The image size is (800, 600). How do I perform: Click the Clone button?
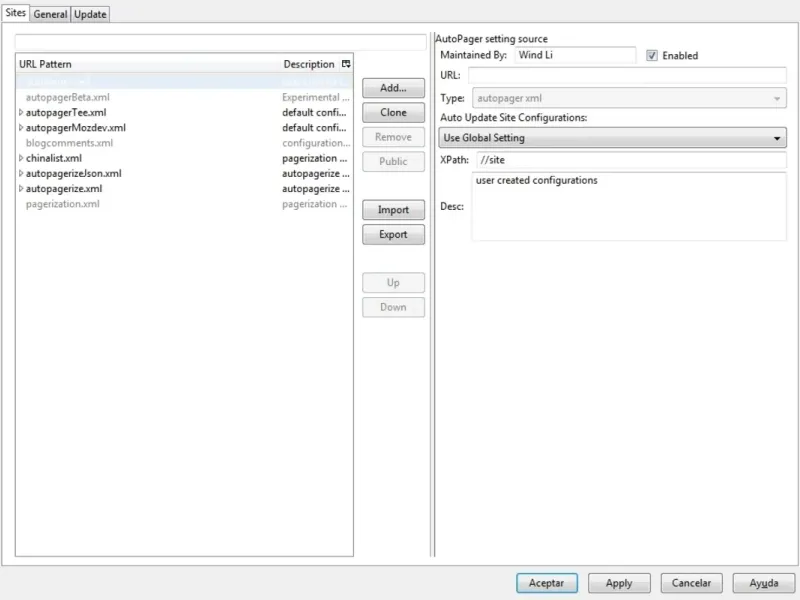coord(393,112)
